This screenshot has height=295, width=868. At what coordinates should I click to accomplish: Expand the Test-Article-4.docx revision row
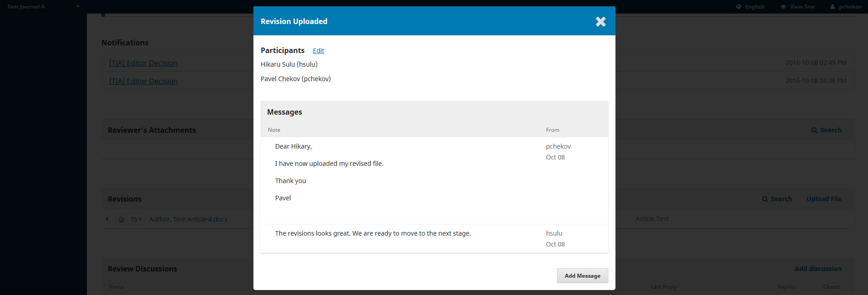[x=107, y=219]
